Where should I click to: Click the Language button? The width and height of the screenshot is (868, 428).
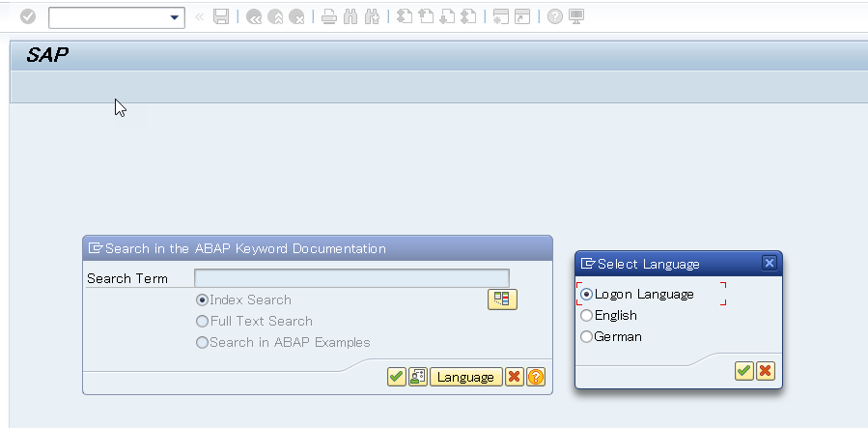465,377
